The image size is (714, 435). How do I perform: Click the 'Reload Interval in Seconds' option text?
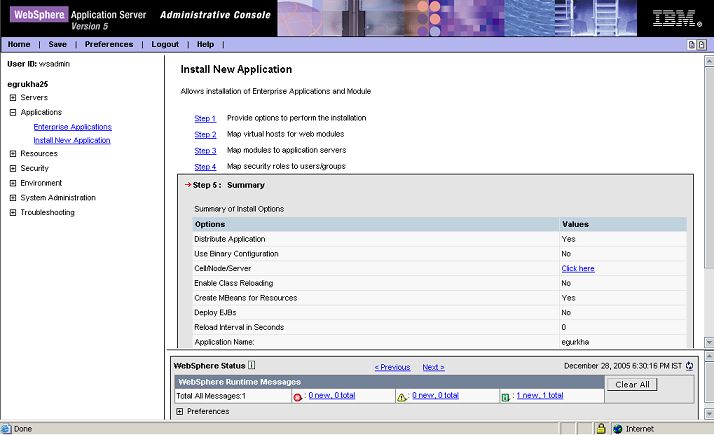239,327
